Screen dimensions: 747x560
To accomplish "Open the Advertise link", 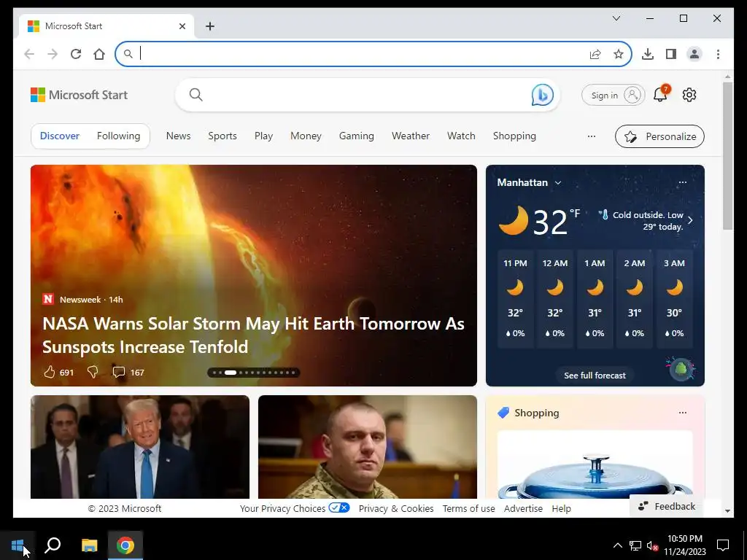I will (523, 508).
